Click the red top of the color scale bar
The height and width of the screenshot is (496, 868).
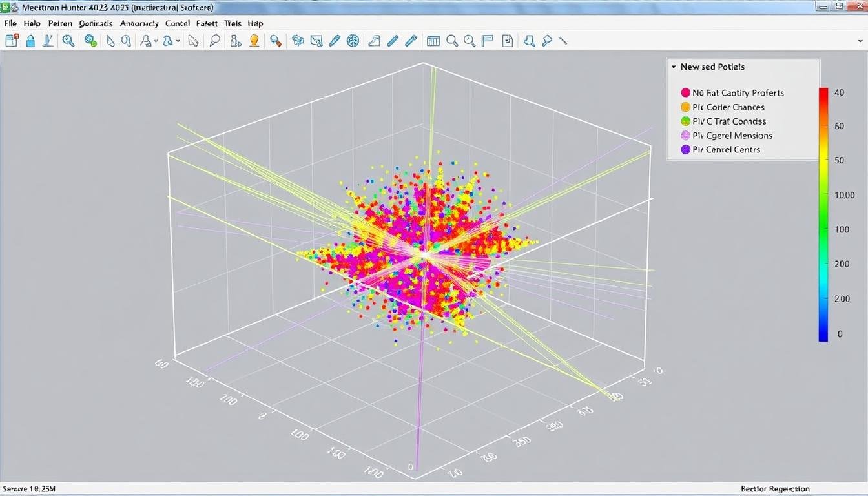[823, 94]
